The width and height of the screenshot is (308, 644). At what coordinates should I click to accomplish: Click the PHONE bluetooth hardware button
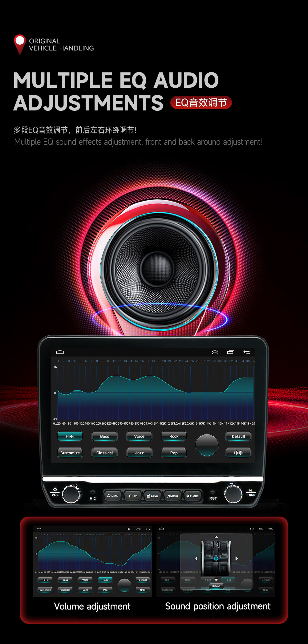[x=193, y=496]
